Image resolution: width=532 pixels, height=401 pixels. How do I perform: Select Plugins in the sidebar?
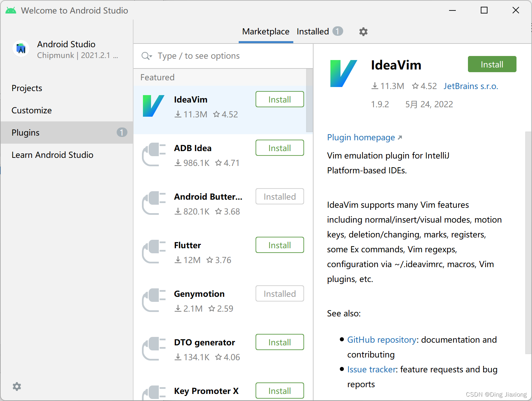click(x=67, y=133)
